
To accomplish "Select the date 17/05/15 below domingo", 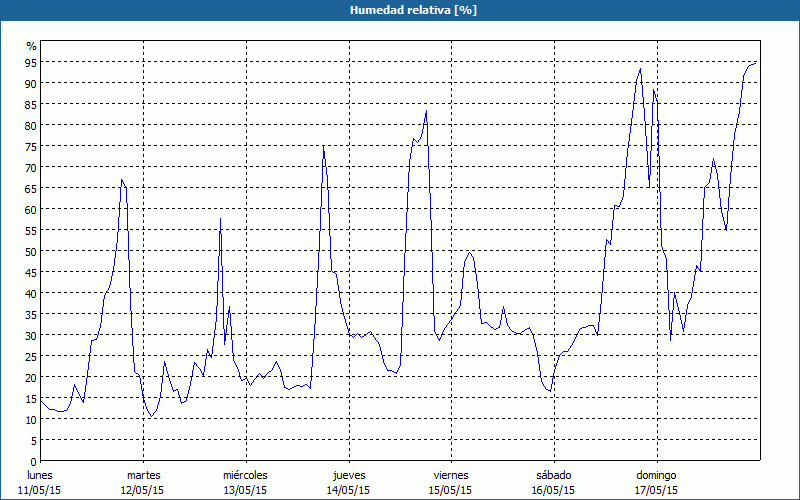I will (x=657, y=490).
